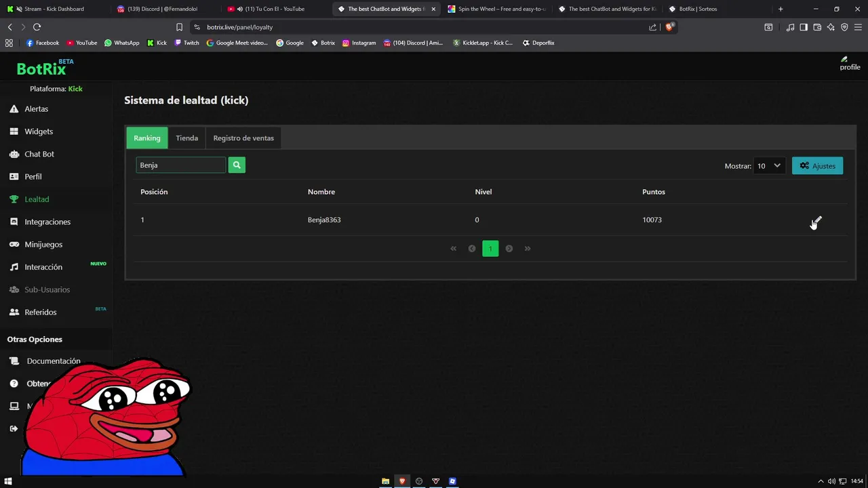Open Brave Shields lion icon
Viewport: 868px width, 488px height.
click(x=669, y=27)
